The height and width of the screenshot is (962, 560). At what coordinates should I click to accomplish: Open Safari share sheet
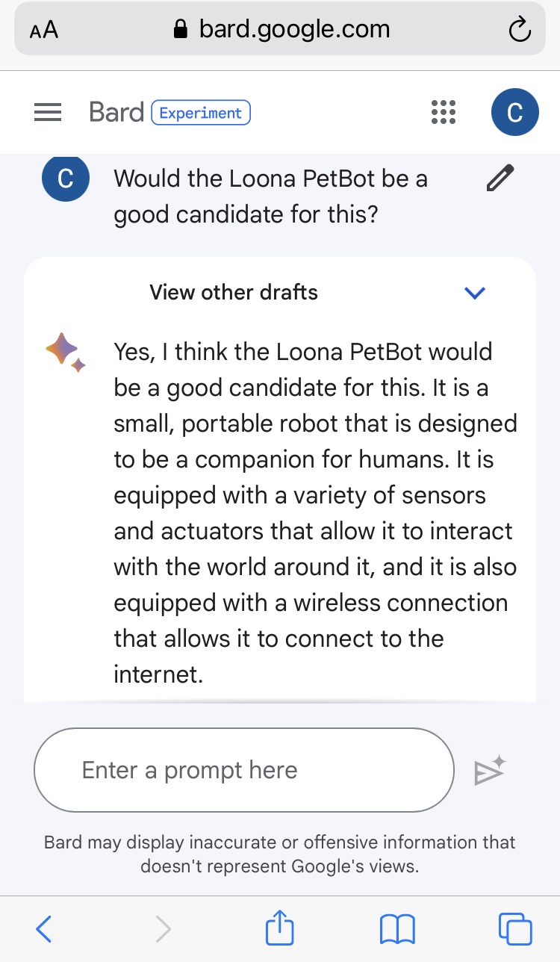[280, 929]
